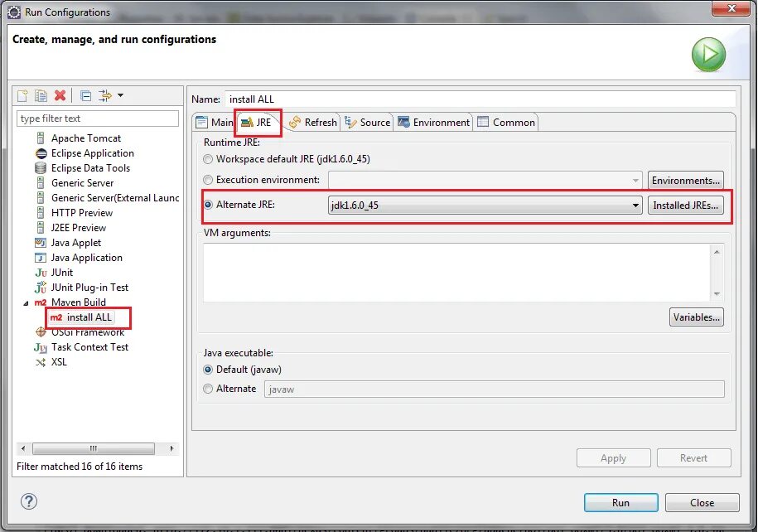
Task: Click the tree scrollbar right arrow
Action: [x=171, y=448]
